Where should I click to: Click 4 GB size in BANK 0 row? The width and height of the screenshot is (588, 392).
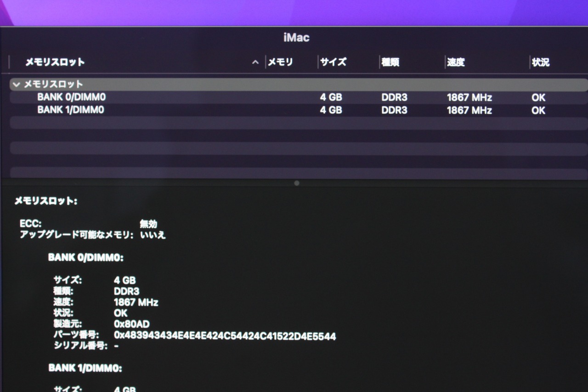(x=331, y=97)
